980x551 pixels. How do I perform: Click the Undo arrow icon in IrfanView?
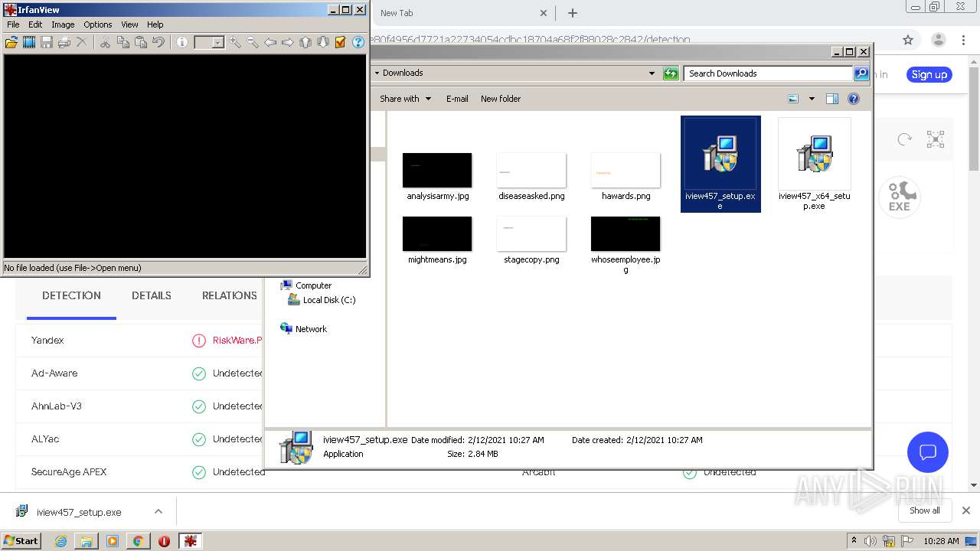coord(158,42)
